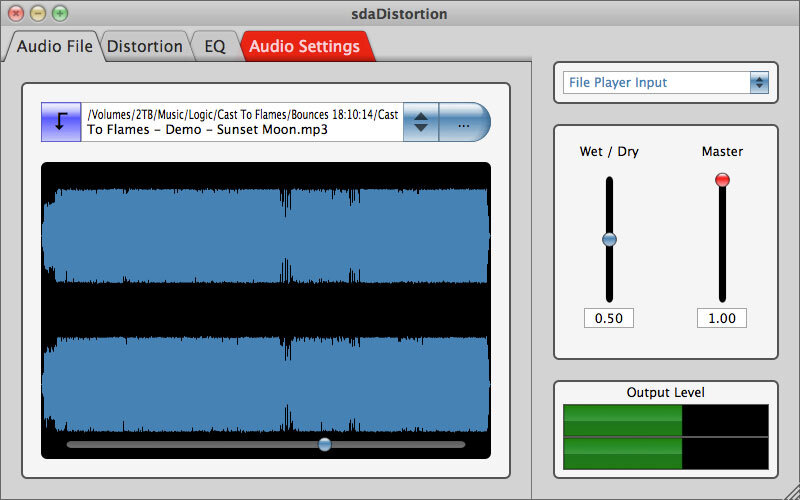Click the browse '...' button
Screen dimensions: 800x500
(x=464, y=122)
